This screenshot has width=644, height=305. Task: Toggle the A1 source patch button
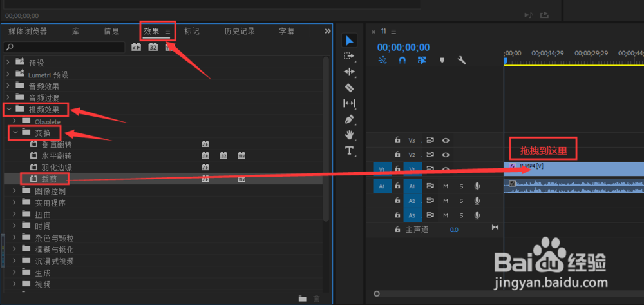(381, 186)
